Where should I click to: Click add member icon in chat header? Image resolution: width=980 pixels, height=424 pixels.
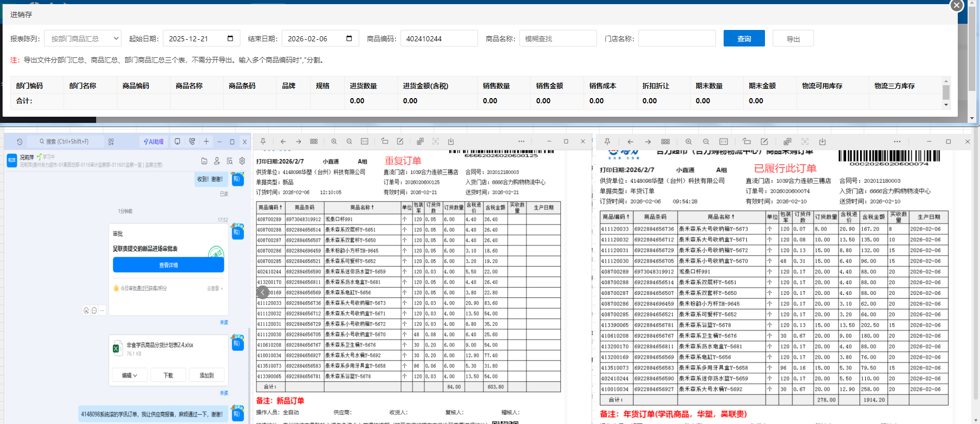point(217,161)
